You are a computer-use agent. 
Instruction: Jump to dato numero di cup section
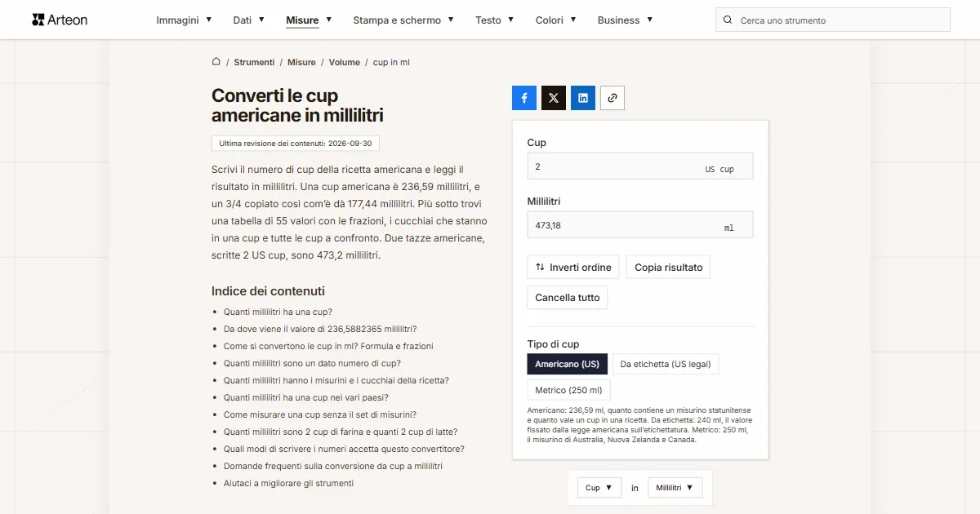(312, 363)
